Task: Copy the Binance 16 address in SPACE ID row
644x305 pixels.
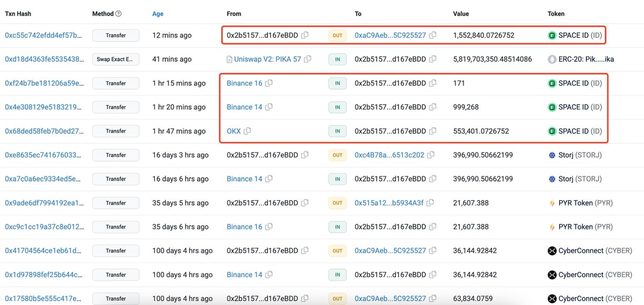Action: point(269,83)
